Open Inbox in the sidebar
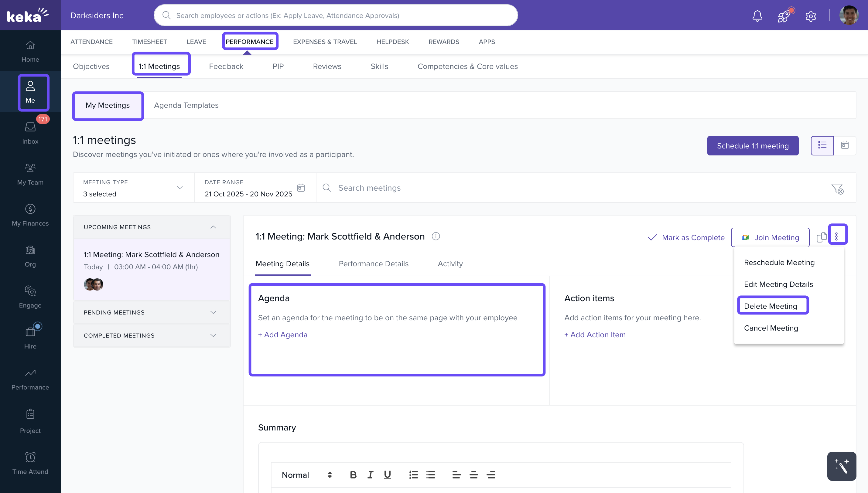The height and width of the screenshot is (493, 868). [30, 132]
